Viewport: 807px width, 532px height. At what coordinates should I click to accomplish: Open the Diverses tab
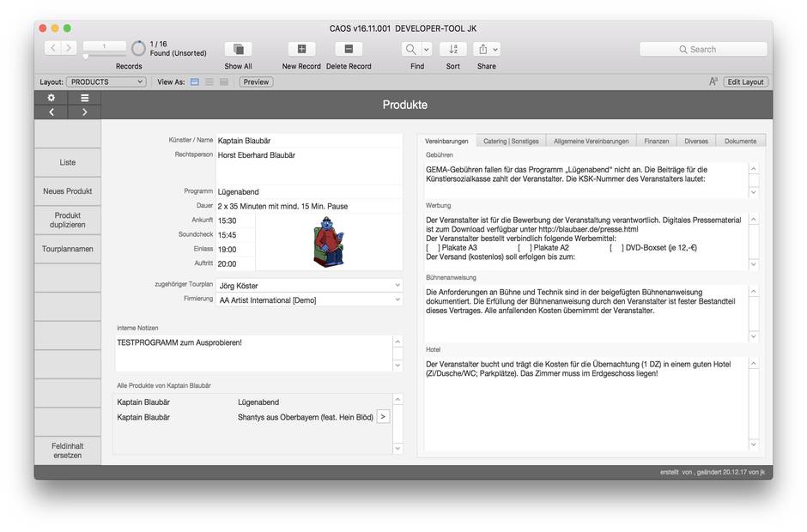[696, 141]
